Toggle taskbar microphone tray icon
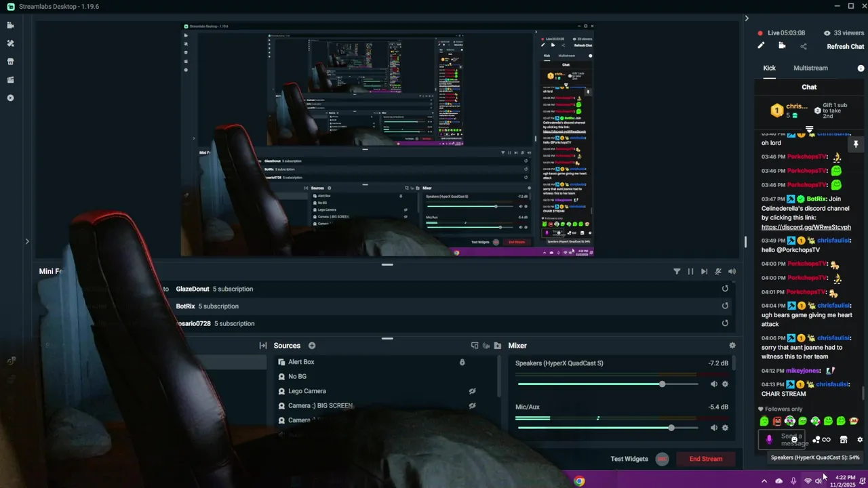 793,481
